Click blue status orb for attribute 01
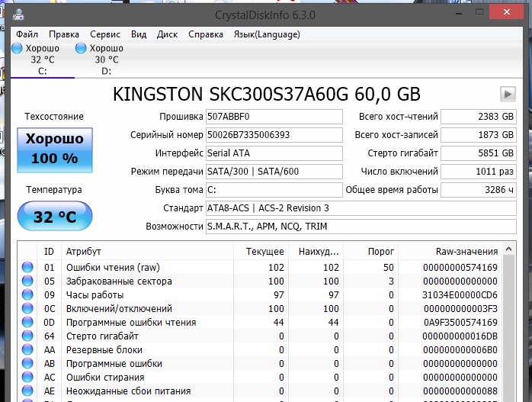The height and width of the screenshot is (402, 532). (28, 267)
